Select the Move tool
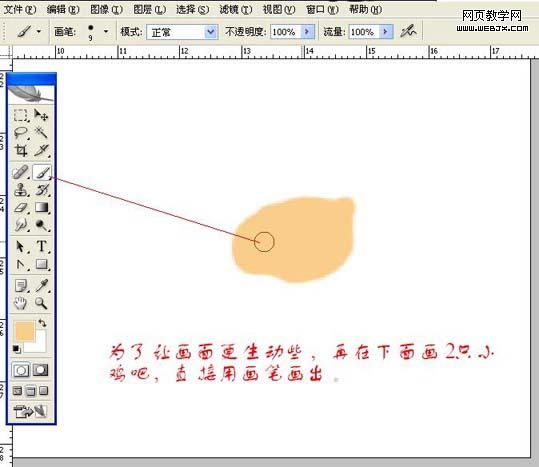The height and width of the screenshot is (467, 539). pos(41,115)
